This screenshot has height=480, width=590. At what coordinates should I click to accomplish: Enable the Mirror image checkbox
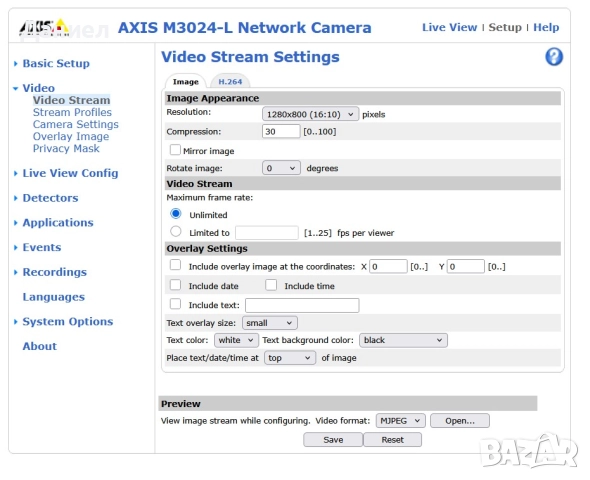point(175,150)
